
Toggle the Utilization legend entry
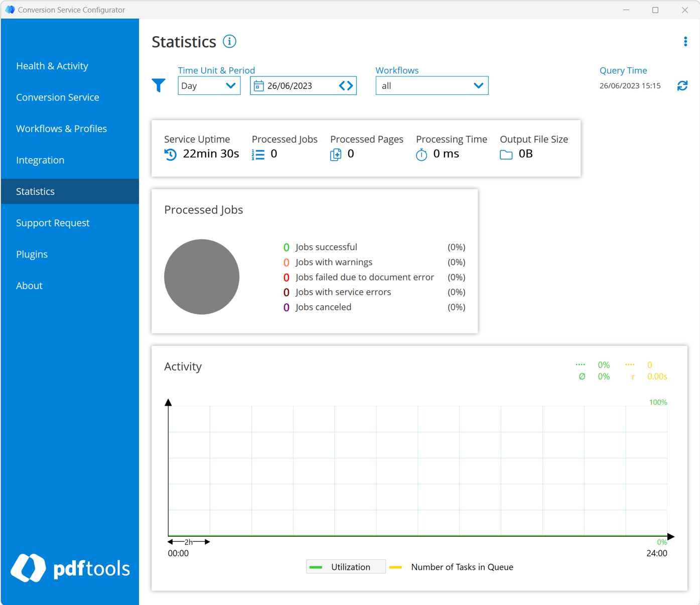tap(345, 566)
